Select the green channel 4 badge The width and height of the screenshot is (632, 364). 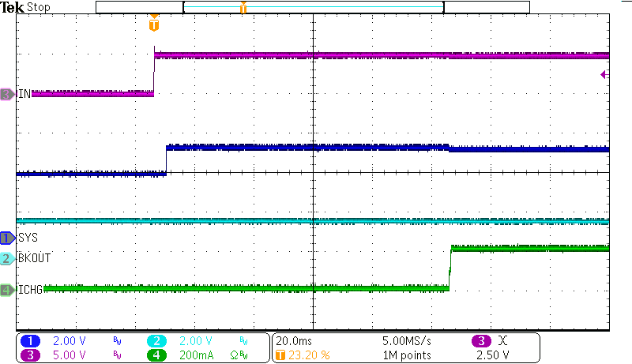(x=158, y=355)
